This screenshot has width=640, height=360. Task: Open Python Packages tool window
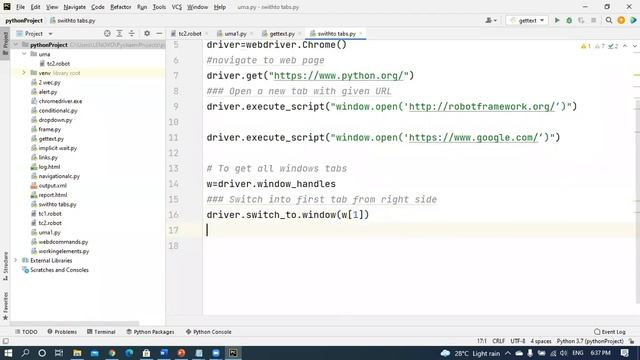point(150,332)
